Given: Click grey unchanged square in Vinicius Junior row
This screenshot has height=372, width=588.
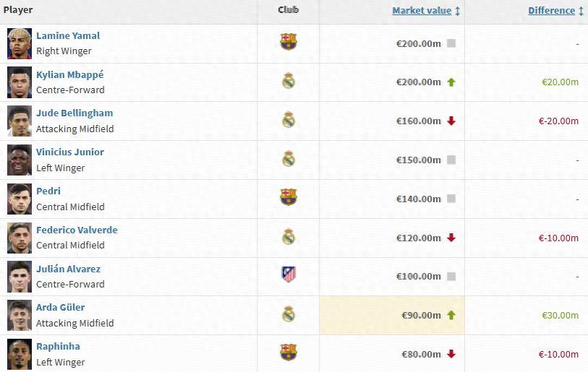Looking at the screenshot, I should pos(451,160).
